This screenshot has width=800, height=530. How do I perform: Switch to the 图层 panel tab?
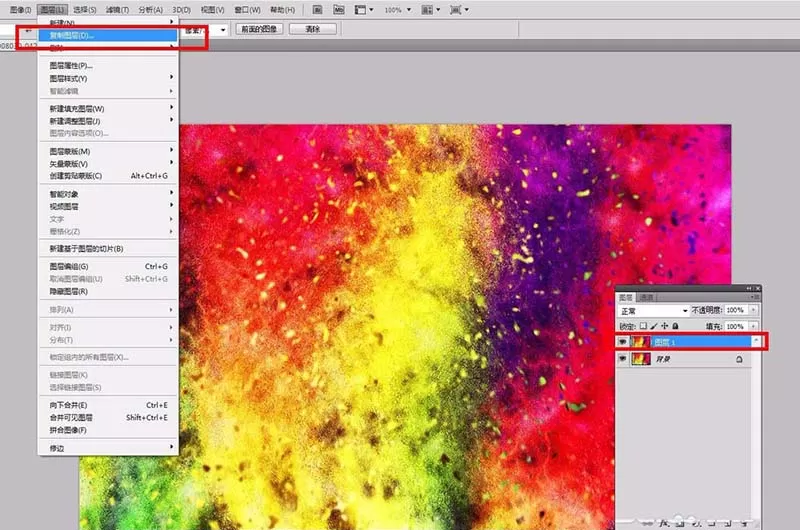pyautogui.click(x=626, y=297)
